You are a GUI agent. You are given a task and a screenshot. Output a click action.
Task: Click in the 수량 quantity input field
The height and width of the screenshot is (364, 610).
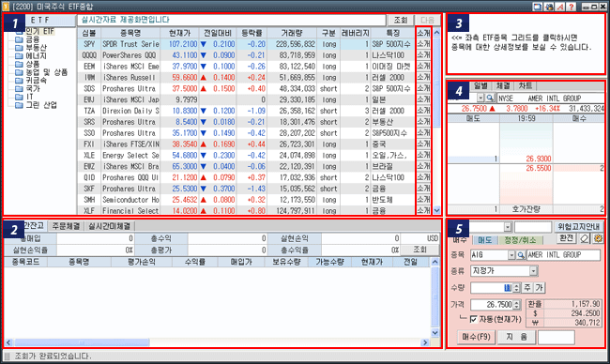pos(492,288)
